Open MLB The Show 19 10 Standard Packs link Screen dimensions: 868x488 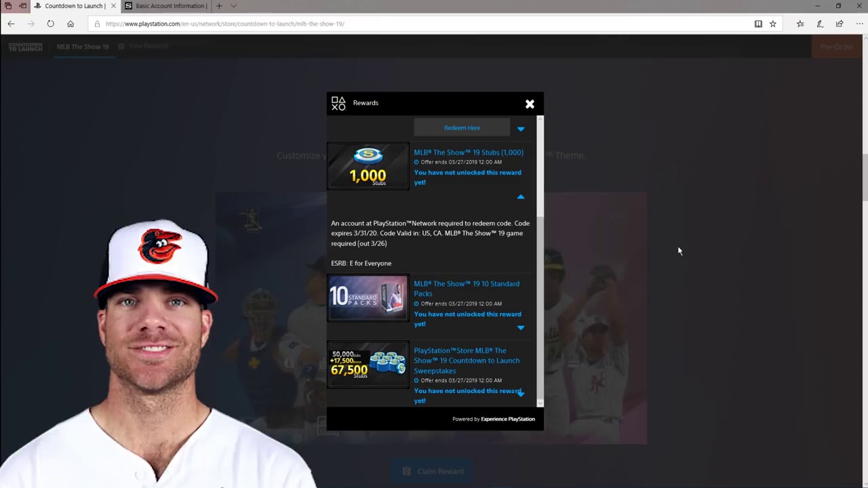point(467,289)
